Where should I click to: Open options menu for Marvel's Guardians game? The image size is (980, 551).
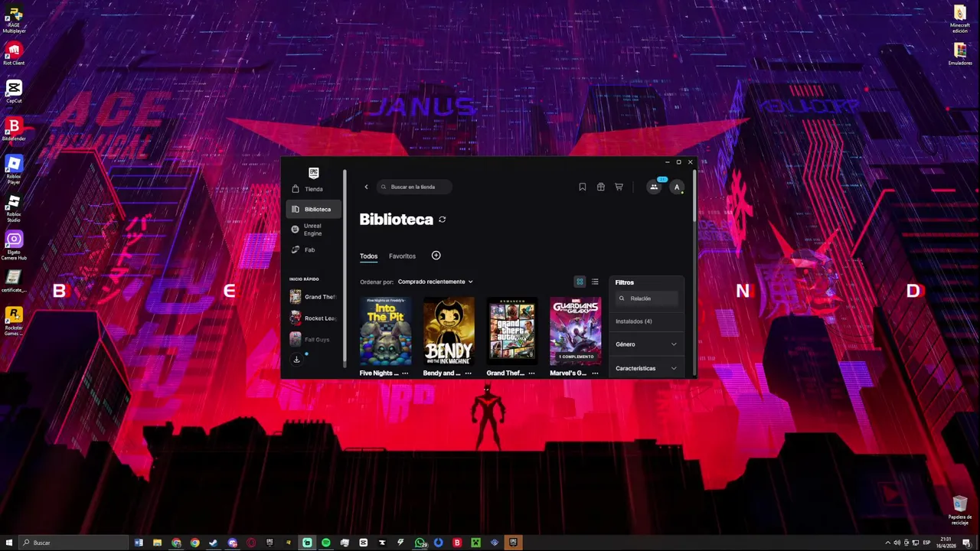[x=595, y=373]
